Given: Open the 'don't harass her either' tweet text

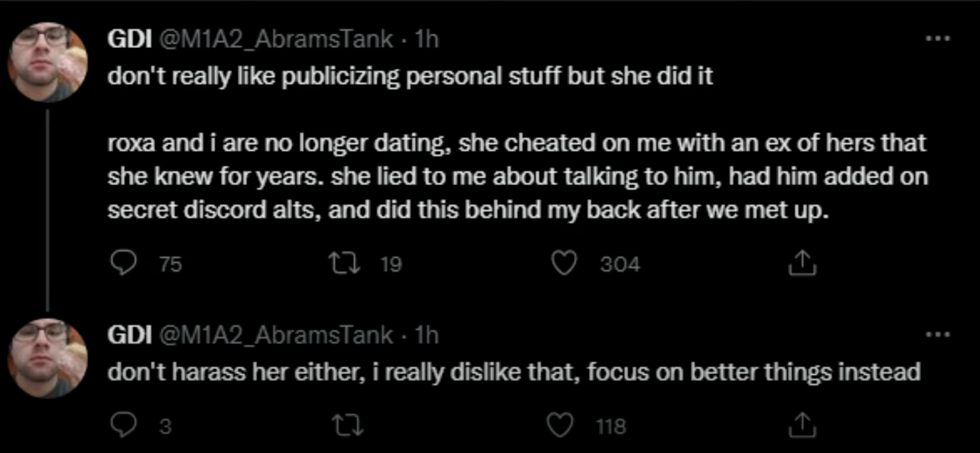Looking at the screenshot, I should (x=514, y=372).
